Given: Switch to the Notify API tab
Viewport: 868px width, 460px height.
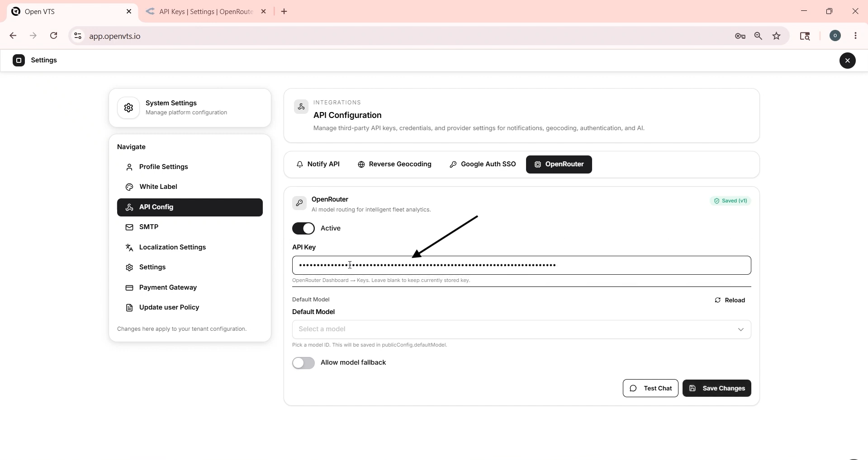Looking at the screenshot, I should [x=318, y=164].
